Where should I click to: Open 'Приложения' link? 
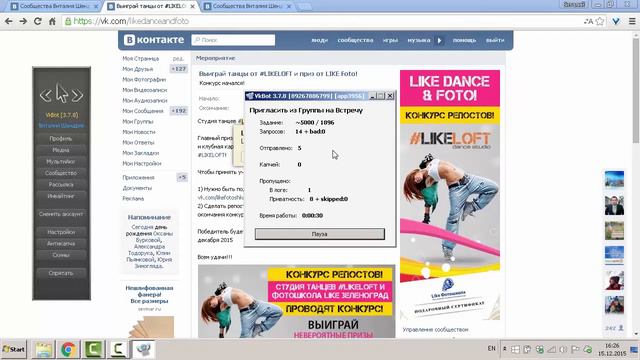point(138,178)
